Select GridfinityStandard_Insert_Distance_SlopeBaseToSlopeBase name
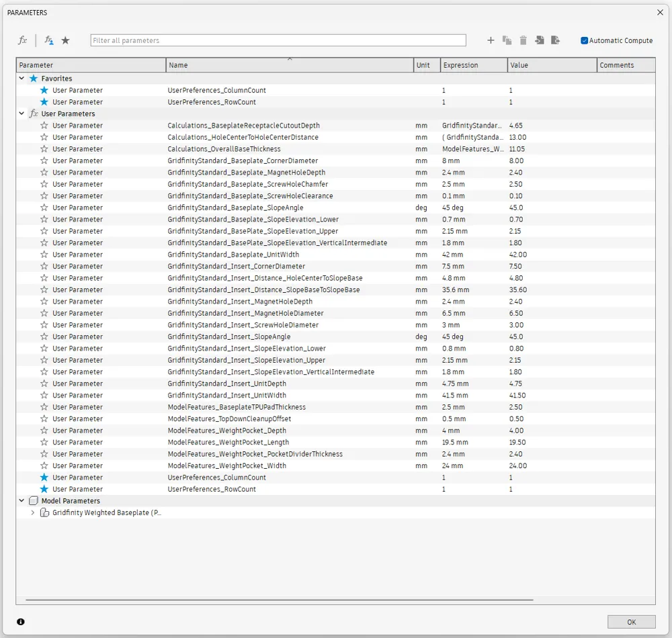This screenshot has height=638, width=672. pyautogui.click(x=263, y=289)
